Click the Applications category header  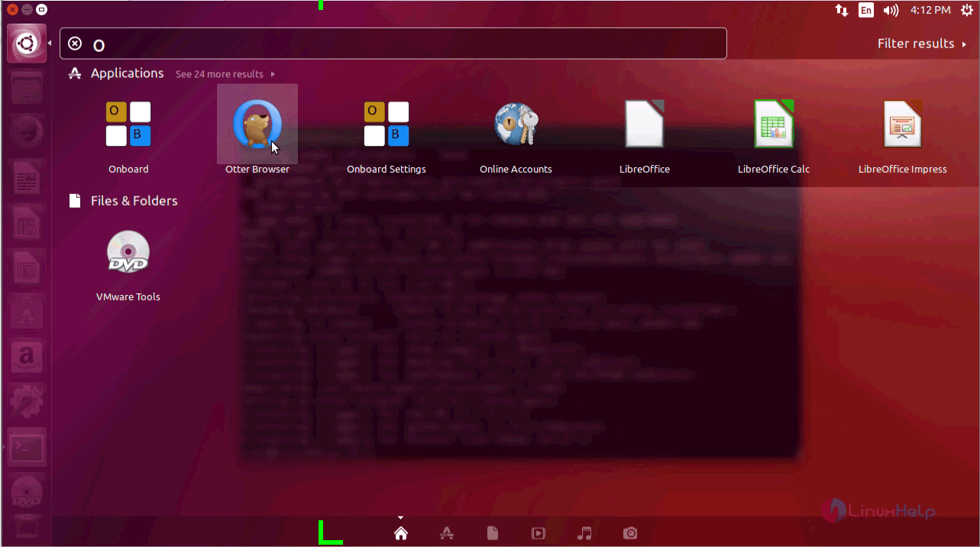click(x=127, y=73)
